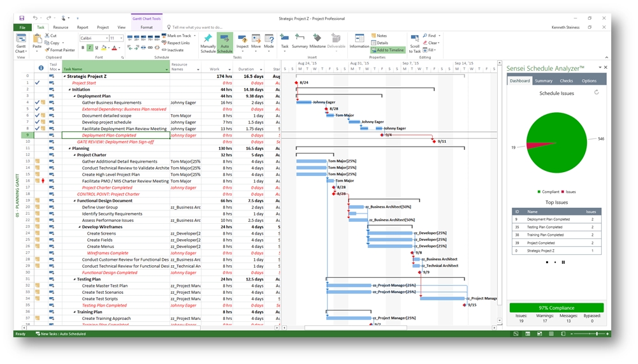
Task: Toggle Italic font formatting
Action: click(x=90, y=48)
